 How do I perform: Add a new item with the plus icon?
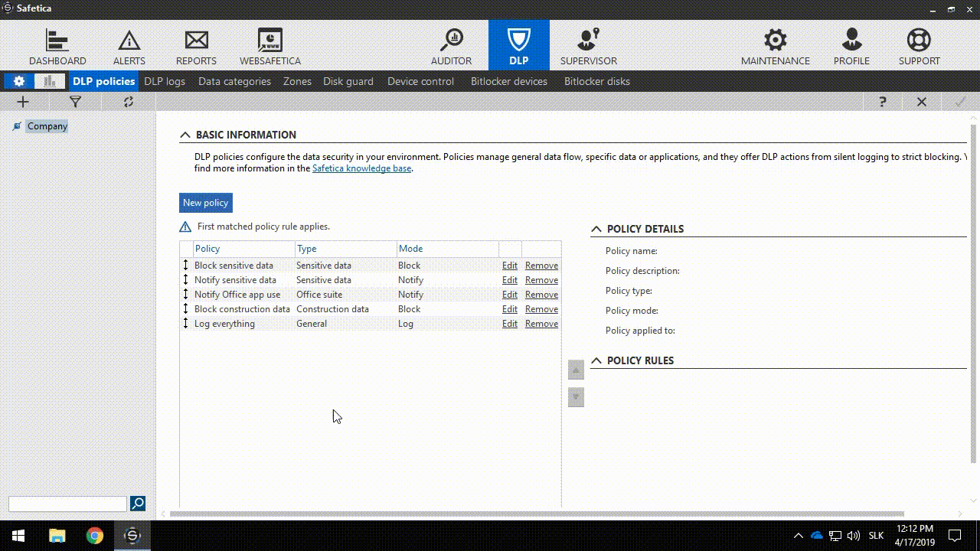point(22,101)
